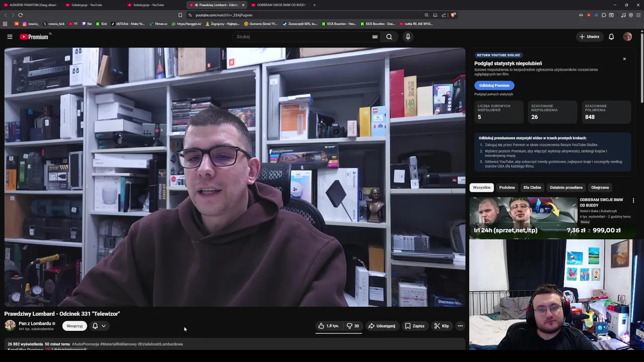The width and height of the screenshot is (644, 362).
Task: Open Kick bookmark
Action: click(x=102, y=24)
